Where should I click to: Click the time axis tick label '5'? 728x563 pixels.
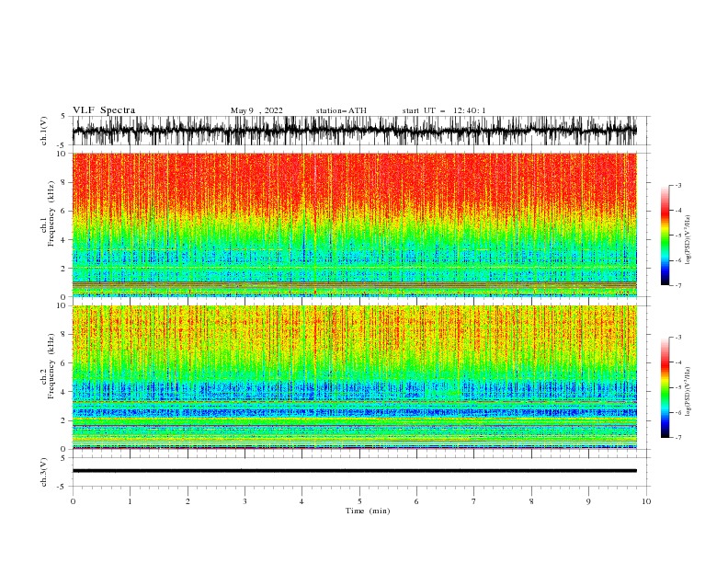tap(359, 501)
